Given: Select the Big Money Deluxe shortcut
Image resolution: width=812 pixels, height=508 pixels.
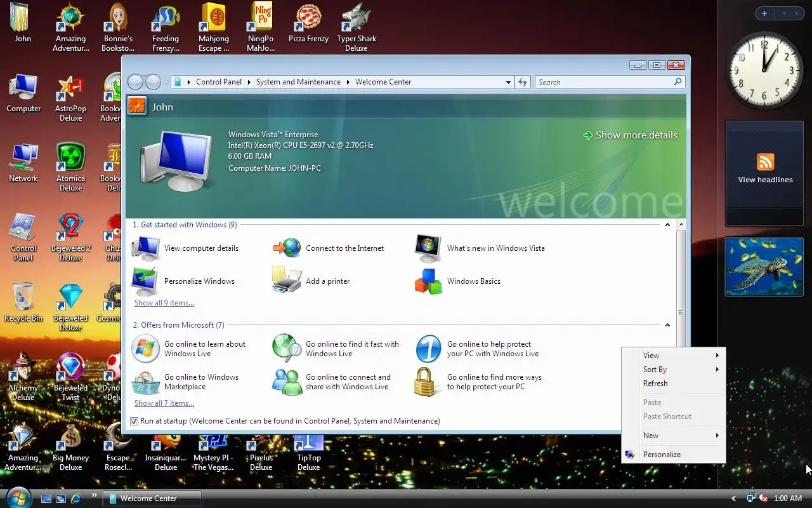Looking at the screenshot, I should (x=71, y=448).
